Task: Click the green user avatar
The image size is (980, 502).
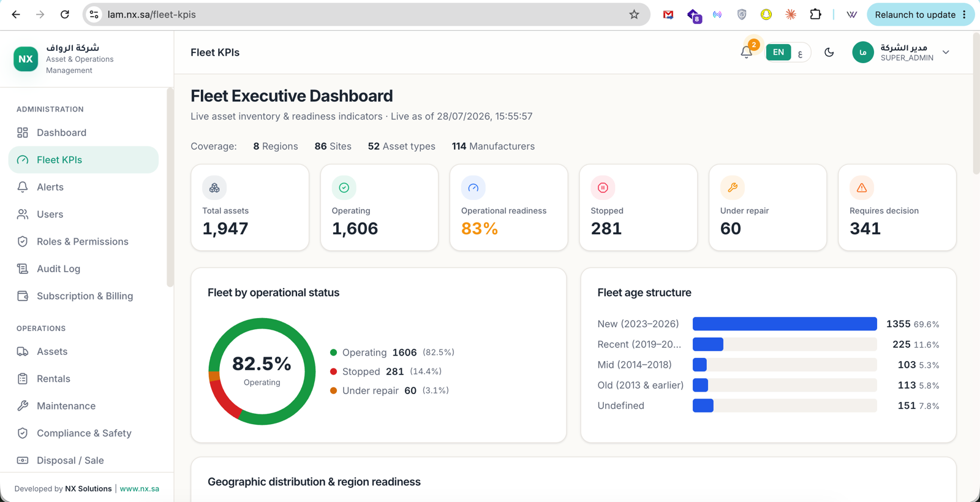Action: [863, 53]
